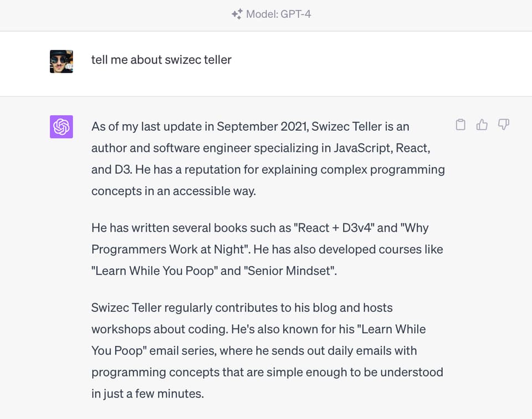Click the Model: GPT-4 header label
532x419 pixels.
(271, 14)
